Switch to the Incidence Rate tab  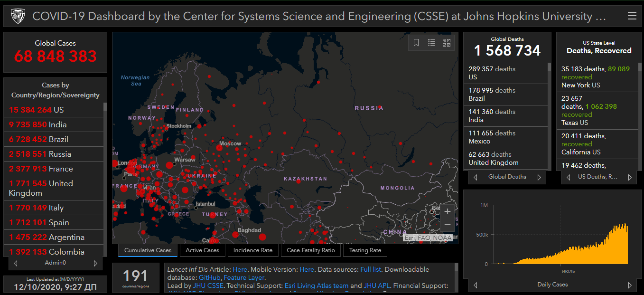coord(253,250)
